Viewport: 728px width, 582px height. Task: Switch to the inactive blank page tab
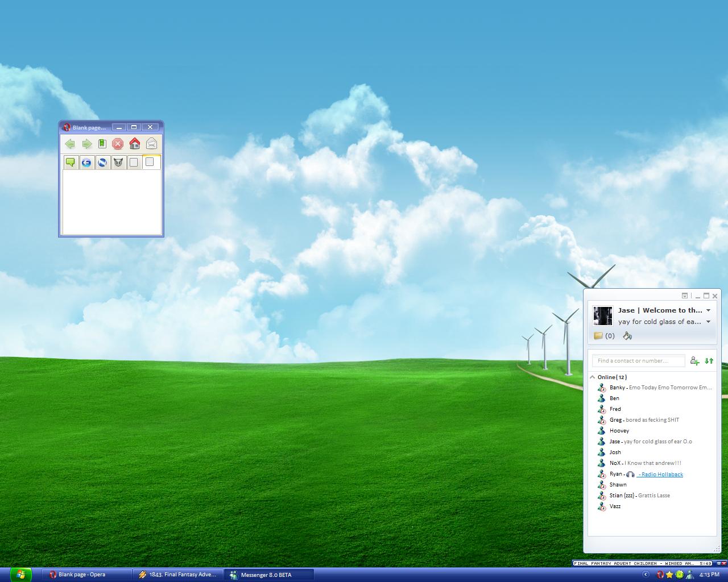[x=134, y=163]
